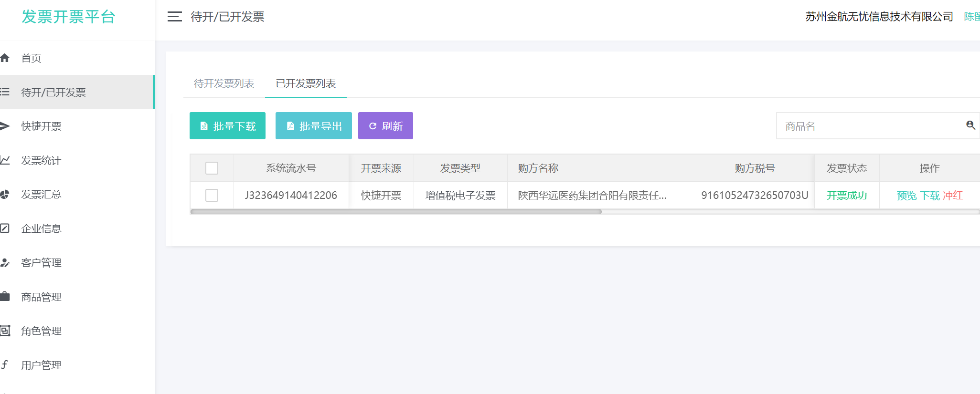Toggle the select-all checkbox in table header

click(212, 168)
